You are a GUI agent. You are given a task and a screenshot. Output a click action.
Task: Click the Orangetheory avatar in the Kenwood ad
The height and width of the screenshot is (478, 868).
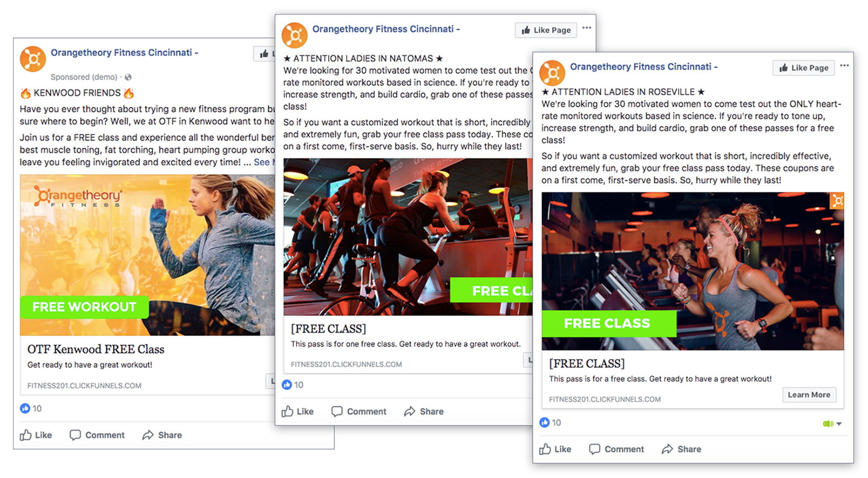pos(33,59)
